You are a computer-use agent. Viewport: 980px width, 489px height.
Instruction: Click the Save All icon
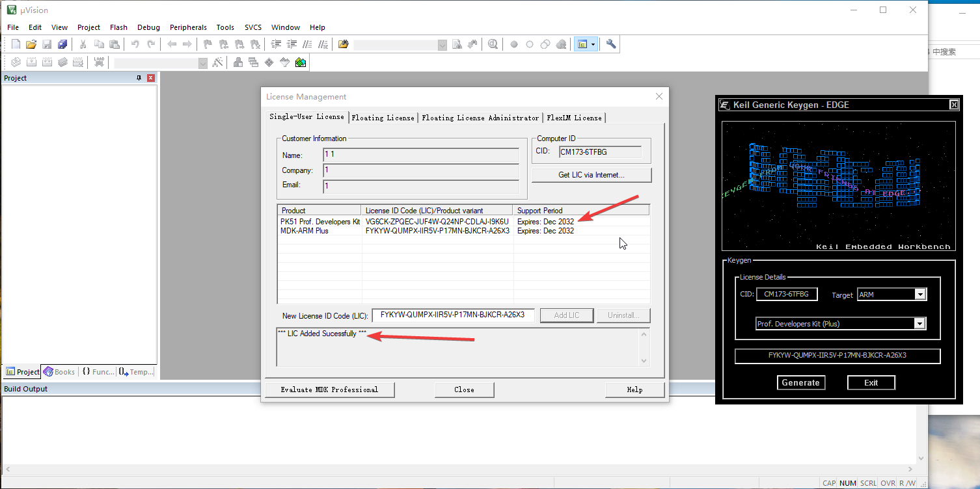(62, 44)
